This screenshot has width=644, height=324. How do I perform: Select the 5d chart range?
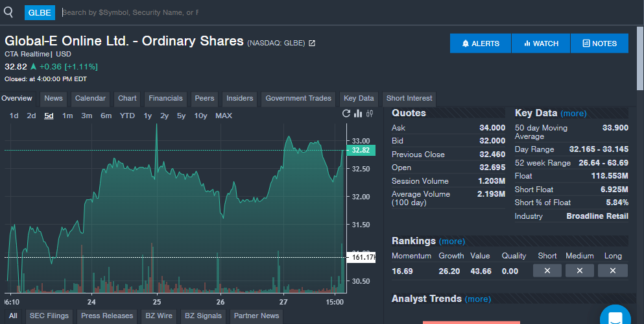tap(49, 116)
